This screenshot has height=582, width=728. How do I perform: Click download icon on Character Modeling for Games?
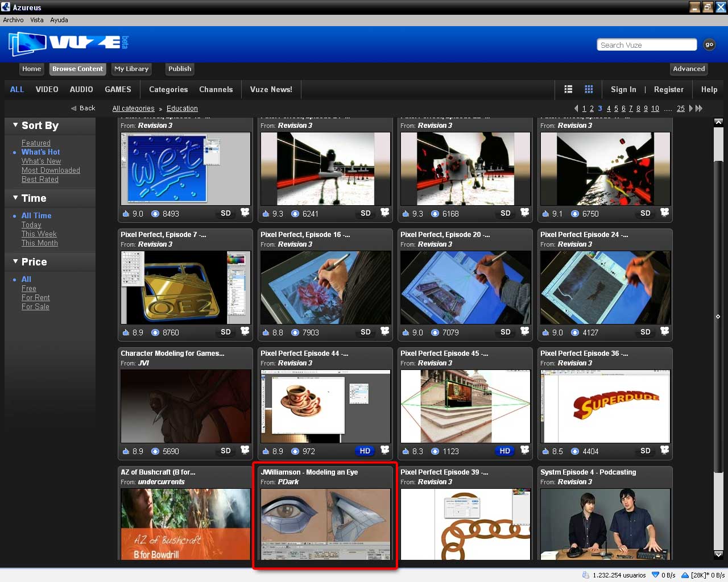[x=155, y=451]
